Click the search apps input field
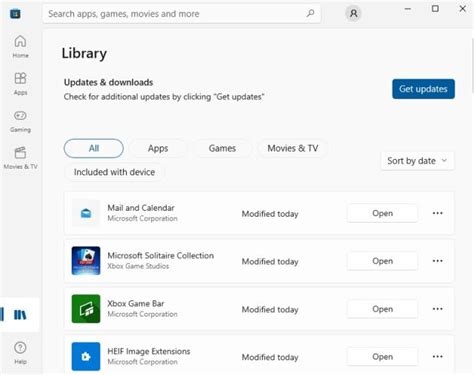The image size is (474, 375). point(182,14)
